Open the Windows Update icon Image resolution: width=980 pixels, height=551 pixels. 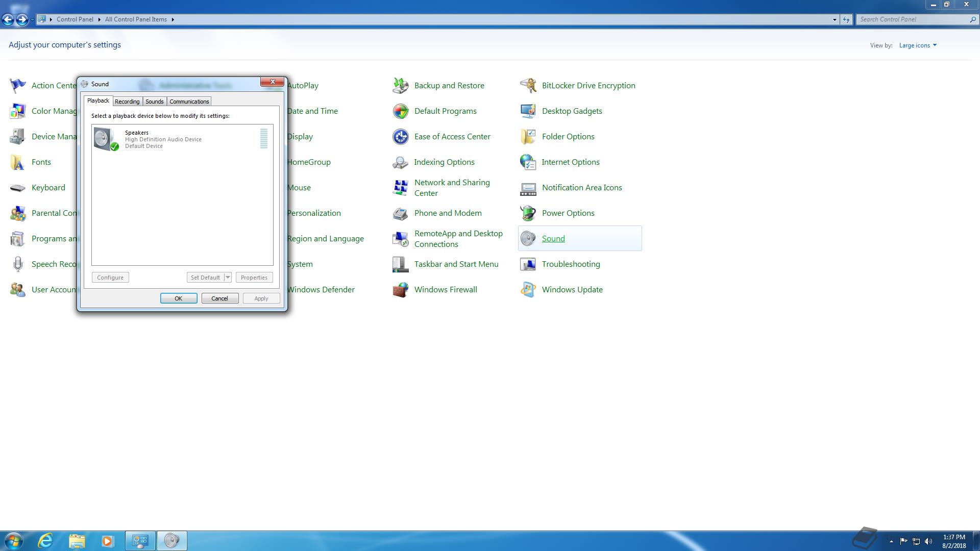tap(528, 289)
